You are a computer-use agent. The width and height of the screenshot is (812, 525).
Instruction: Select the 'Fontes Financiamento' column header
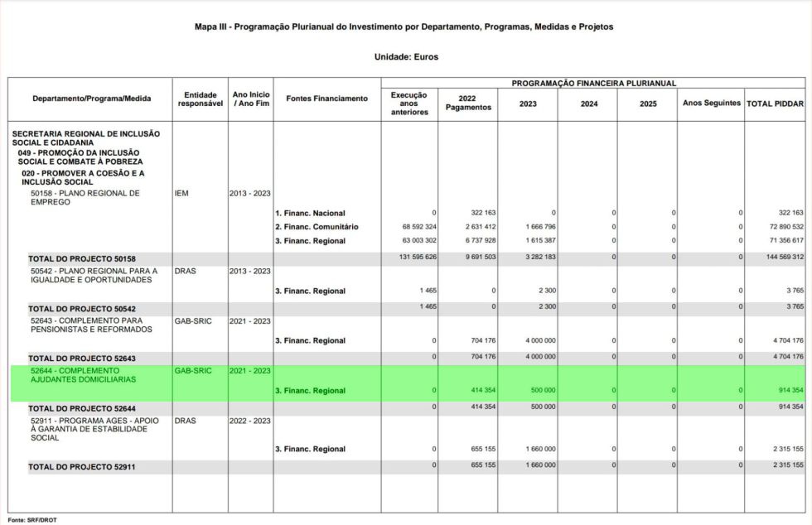(x=326, y=99)
